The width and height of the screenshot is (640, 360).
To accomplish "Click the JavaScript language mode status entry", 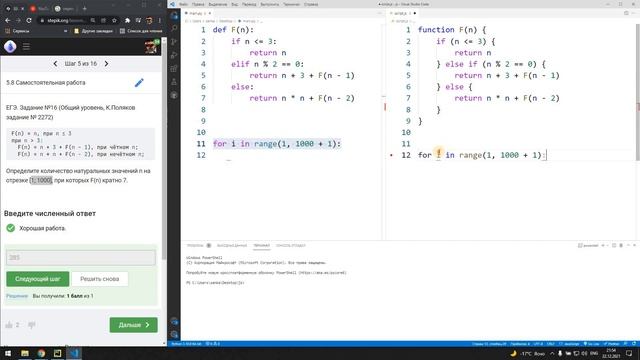I will click(x=570, y=344).
